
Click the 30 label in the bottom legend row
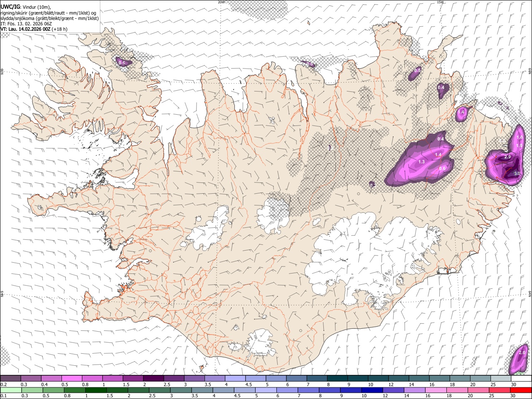pyautogui.click(x=513, y=396)
